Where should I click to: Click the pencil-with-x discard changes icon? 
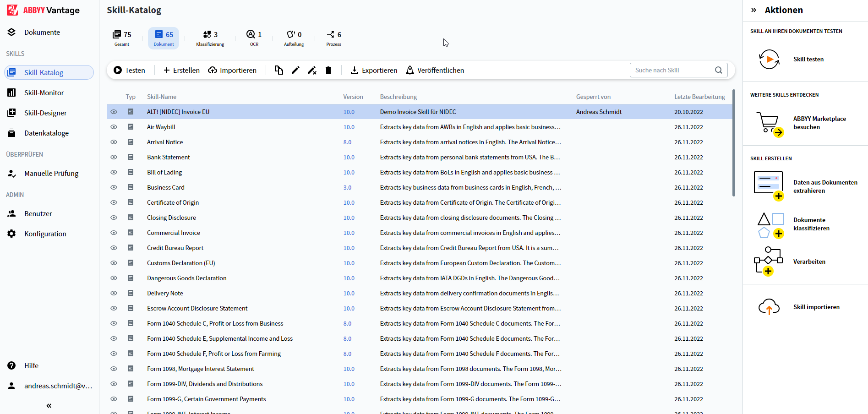pyautogui.click(x=312, y=70)
